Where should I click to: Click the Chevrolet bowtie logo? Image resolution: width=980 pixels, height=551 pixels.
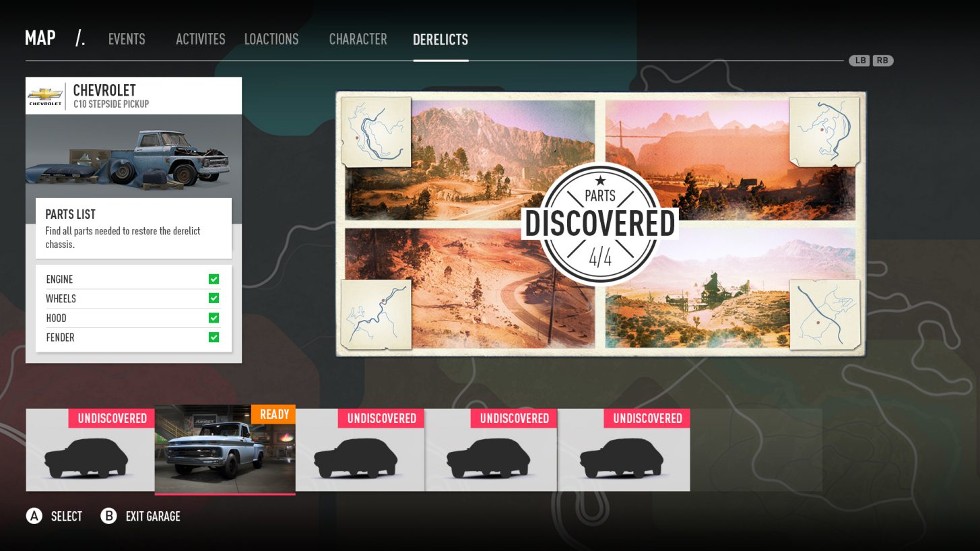coord(44,95)
